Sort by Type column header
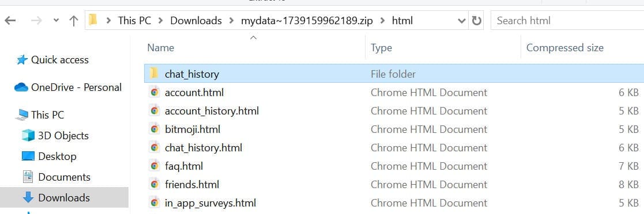The width and height of the screenshot is (644, 214). coord(381,48)
